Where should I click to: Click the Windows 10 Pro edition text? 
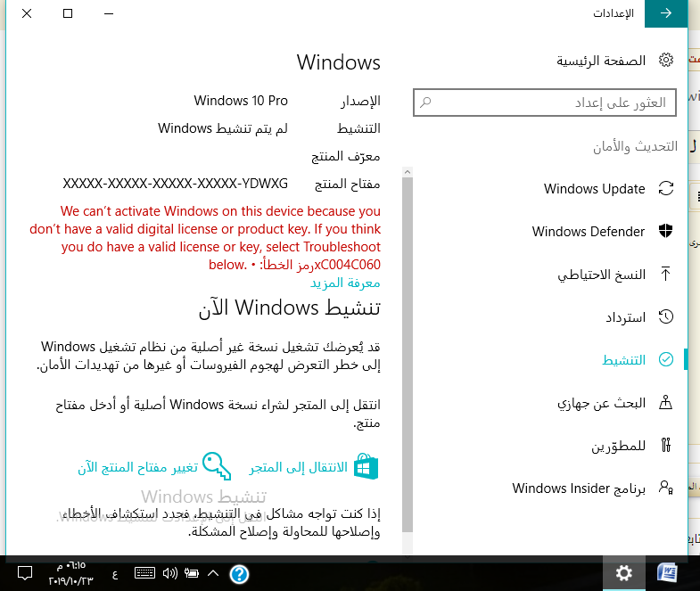pos(241,101)
